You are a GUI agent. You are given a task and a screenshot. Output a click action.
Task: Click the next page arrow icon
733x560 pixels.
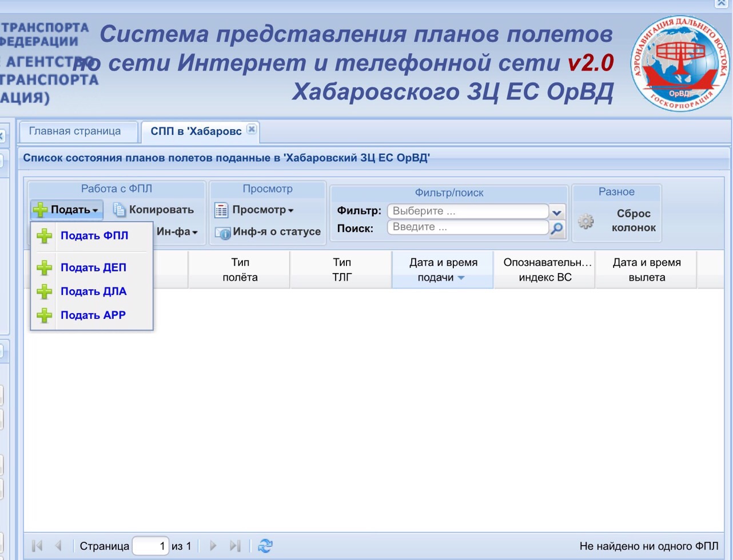point(213,546)
